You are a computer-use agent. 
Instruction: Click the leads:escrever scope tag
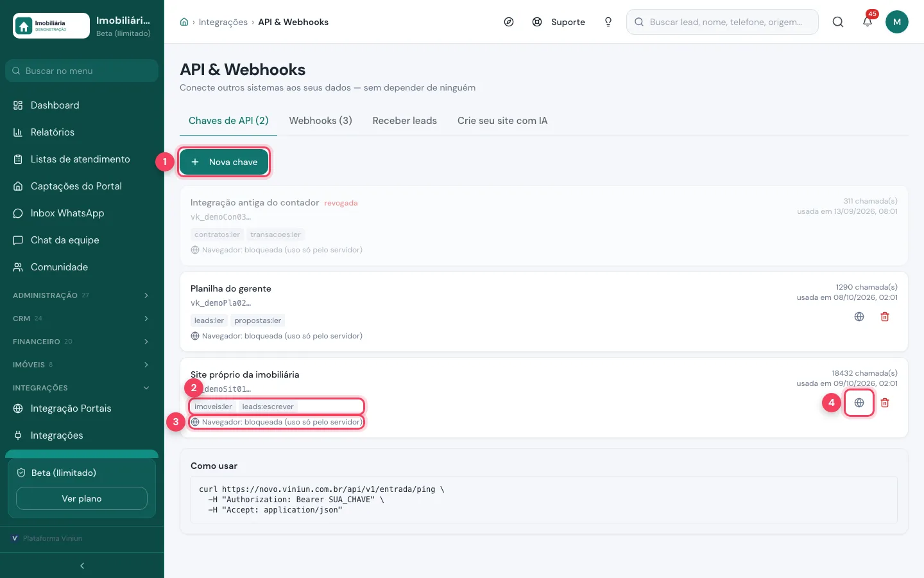pos(268,407)
